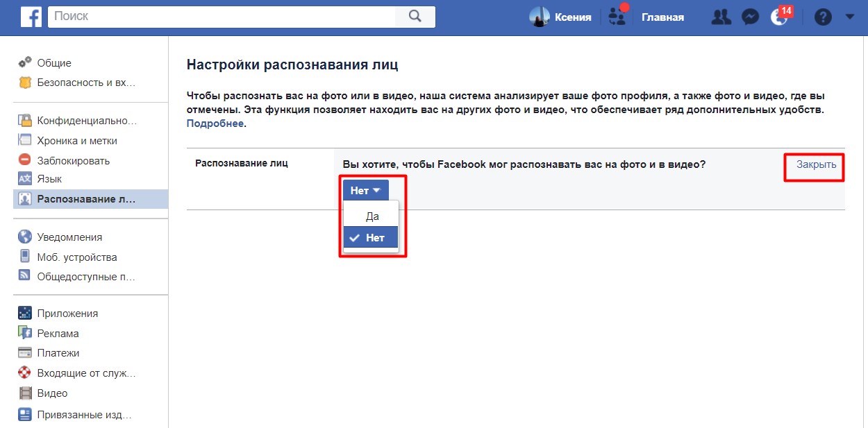
Task: Click the Распознавание лиц row label
Action: (x=241, y=163)
